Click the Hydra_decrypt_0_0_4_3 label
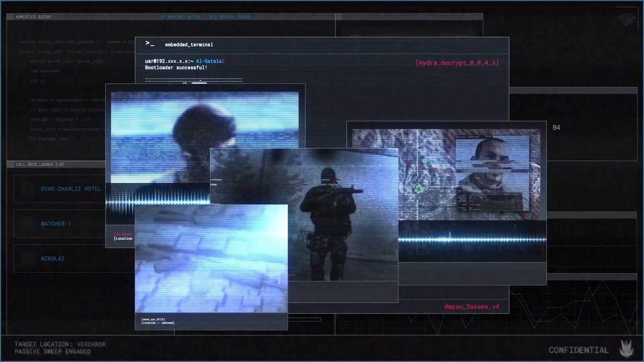The width and height of the screenshot is (644, 362). (457, 63)
